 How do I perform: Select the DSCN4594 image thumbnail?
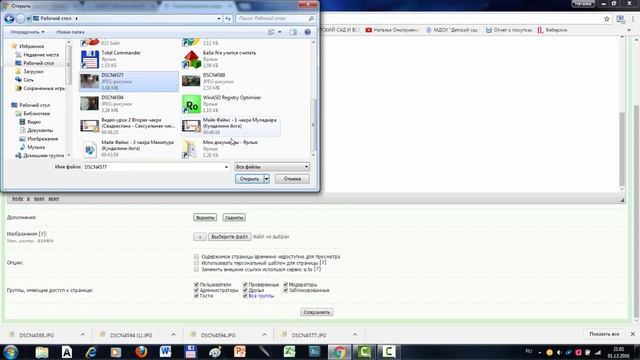[x=89, y=104]
